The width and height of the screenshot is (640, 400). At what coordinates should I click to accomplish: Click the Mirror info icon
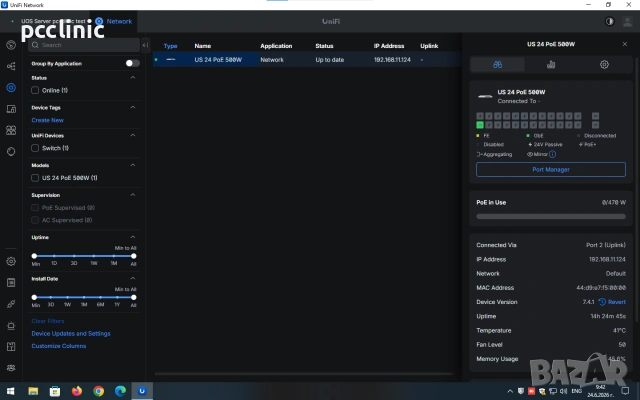click(x=552, y=154)
